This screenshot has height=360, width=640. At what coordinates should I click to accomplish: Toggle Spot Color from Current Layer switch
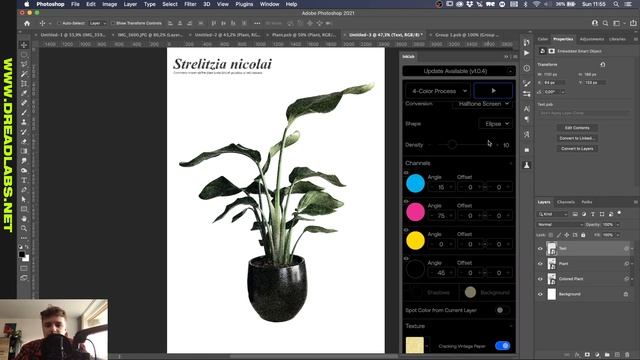(x=502, y=310)
